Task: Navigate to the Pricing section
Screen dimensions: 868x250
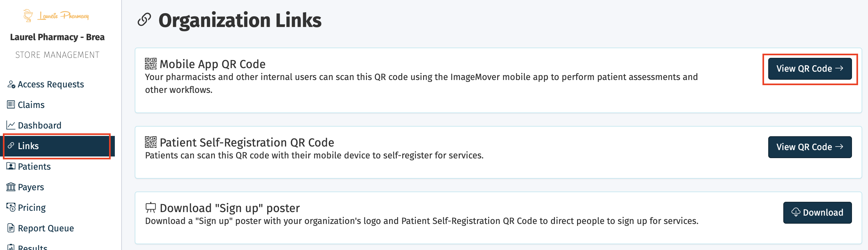Action: [x=32, y=208]
